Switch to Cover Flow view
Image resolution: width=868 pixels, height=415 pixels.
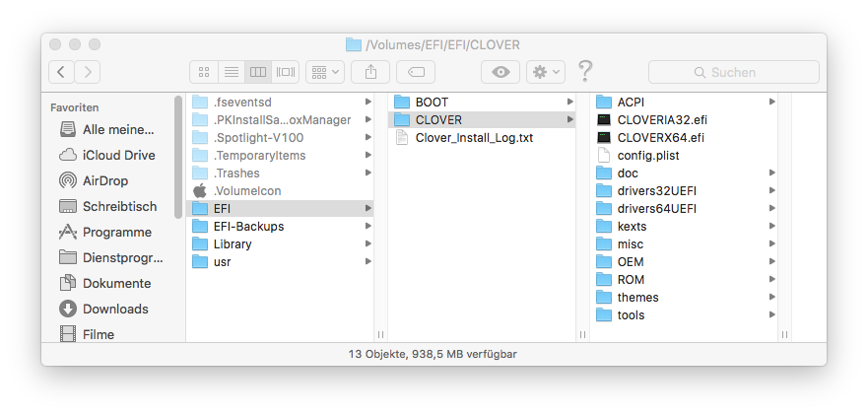coord(286,72)
